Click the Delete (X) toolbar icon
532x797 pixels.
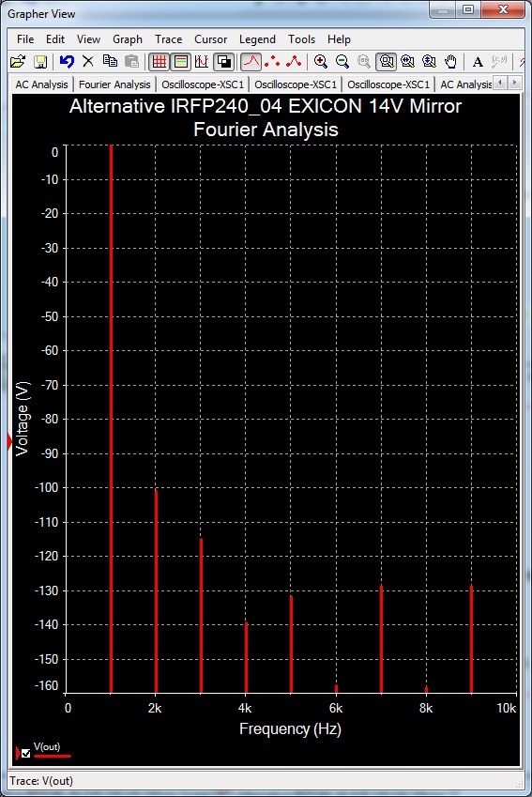pyautogui.click(x=88, y=62)
